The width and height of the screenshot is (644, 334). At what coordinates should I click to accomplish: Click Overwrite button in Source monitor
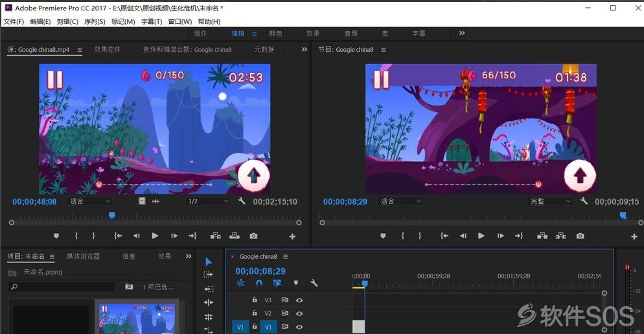coord(235,236)
